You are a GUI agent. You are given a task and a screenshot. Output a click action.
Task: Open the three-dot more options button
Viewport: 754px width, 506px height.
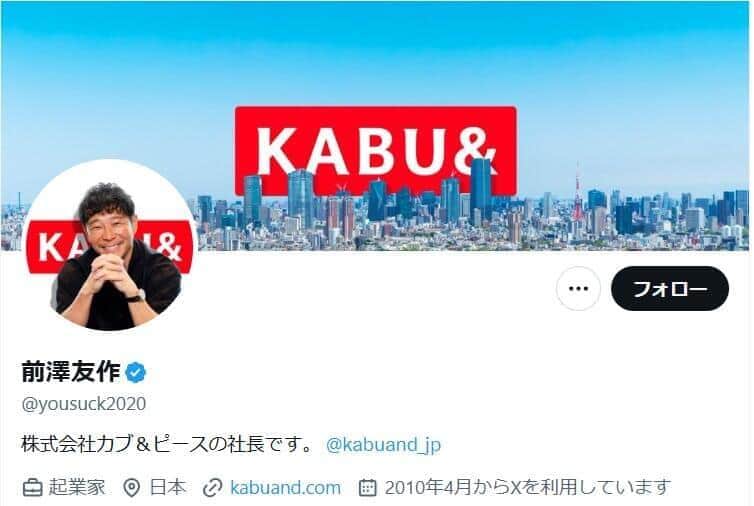pos(578,289)
